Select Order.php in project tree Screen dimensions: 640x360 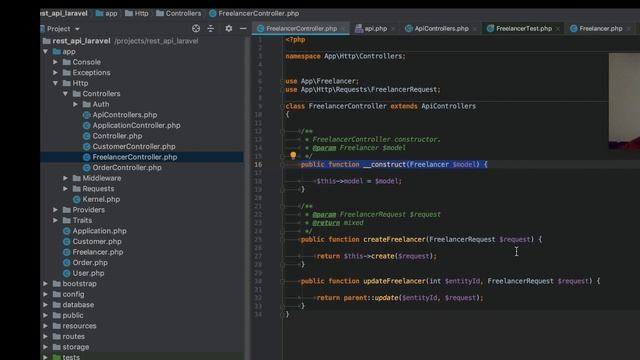(x=90, y=263)
